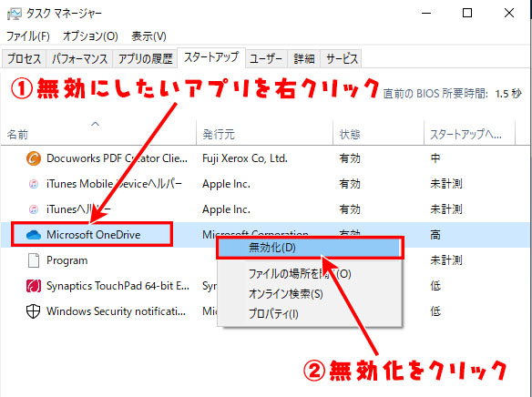The height and width of the screenshot is (397, 532).
Task: Select the Windows Security notificati... row
Action: coord(116,311)
